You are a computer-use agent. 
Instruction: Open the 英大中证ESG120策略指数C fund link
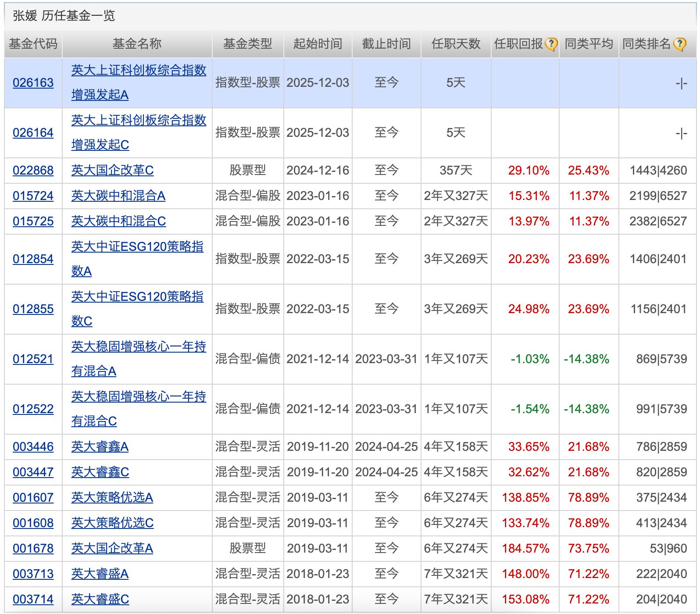pyautogui.click(x=137, y=309)
